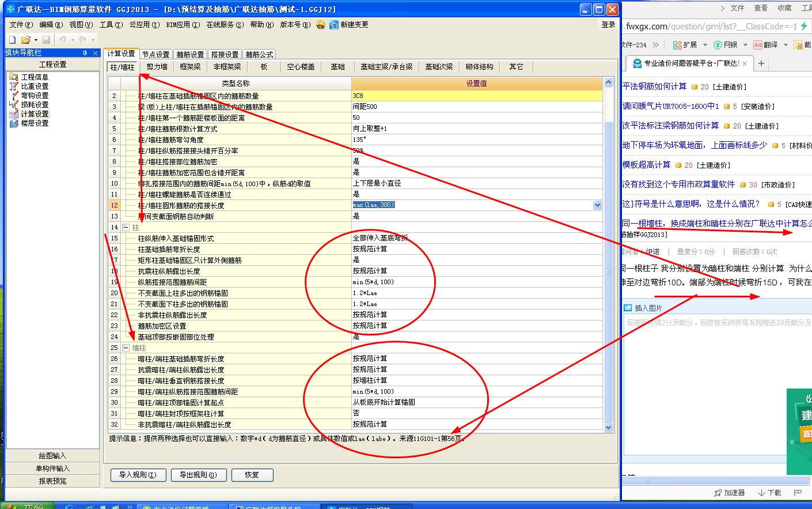This screenshot has width=812, height=509.
Task: Open dropdown arrow beside Redo icon
Action: pyautogui.click(x=92, y=40)
